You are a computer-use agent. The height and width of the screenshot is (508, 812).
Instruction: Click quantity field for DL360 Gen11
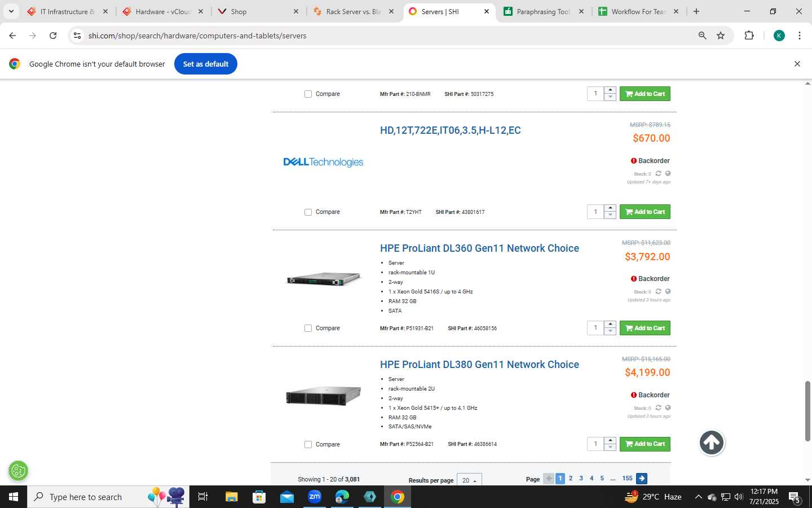[x=595, y=328]
